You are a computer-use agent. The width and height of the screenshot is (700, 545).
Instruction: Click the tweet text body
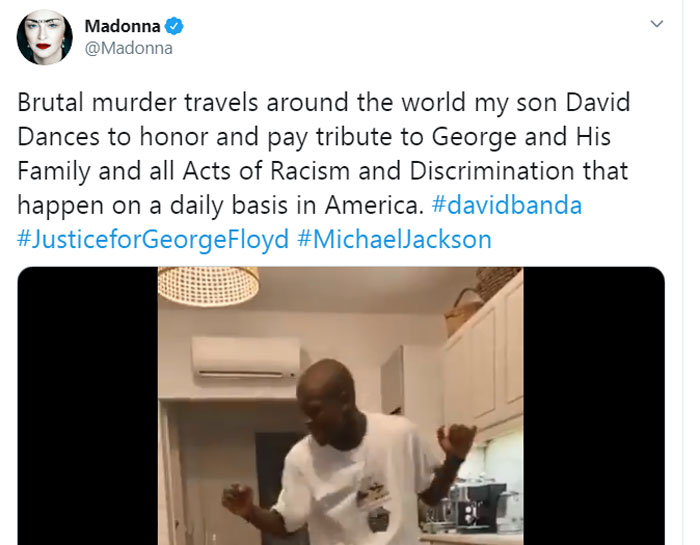(x=324, y=171)
